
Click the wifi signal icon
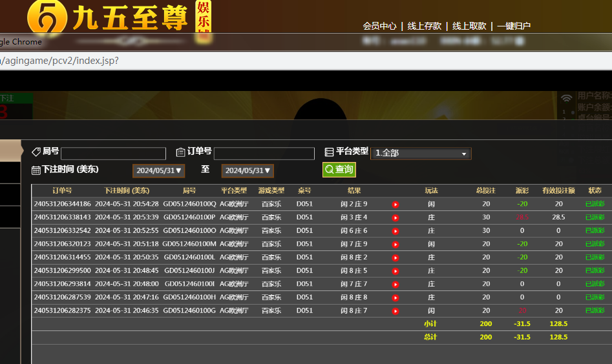[567, 98]
